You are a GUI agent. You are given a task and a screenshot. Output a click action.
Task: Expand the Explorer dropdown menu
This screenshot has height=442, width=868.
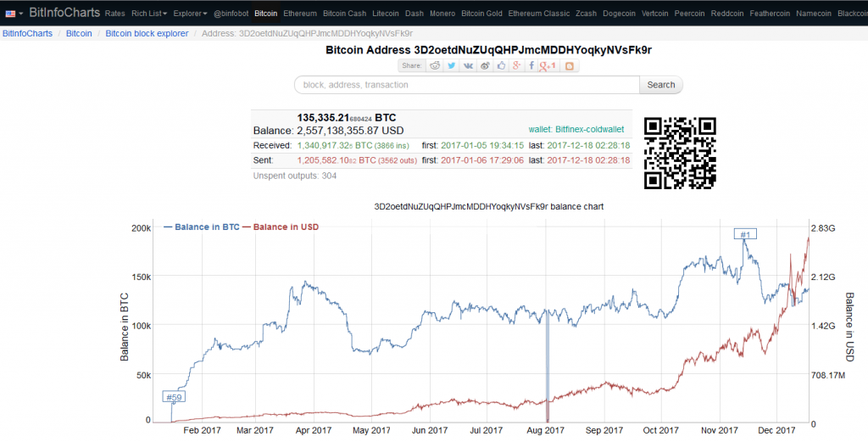[x=190, y=14]
